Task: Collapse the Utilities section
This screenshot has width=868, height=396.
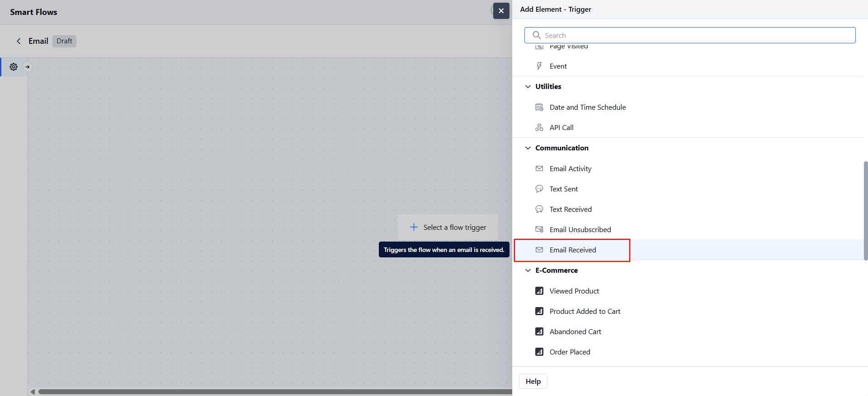Action: click(x=528, y=87)
